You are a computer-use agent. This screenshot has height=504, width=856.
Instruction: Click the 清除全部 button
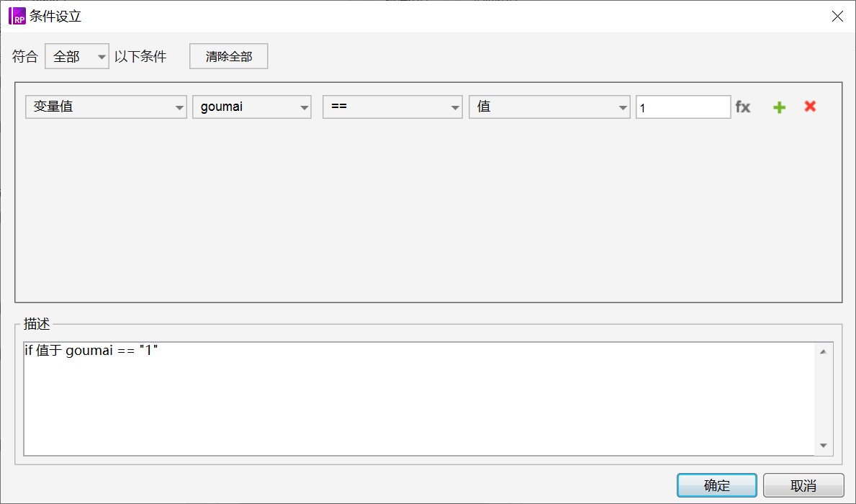[x=229, y=56]
